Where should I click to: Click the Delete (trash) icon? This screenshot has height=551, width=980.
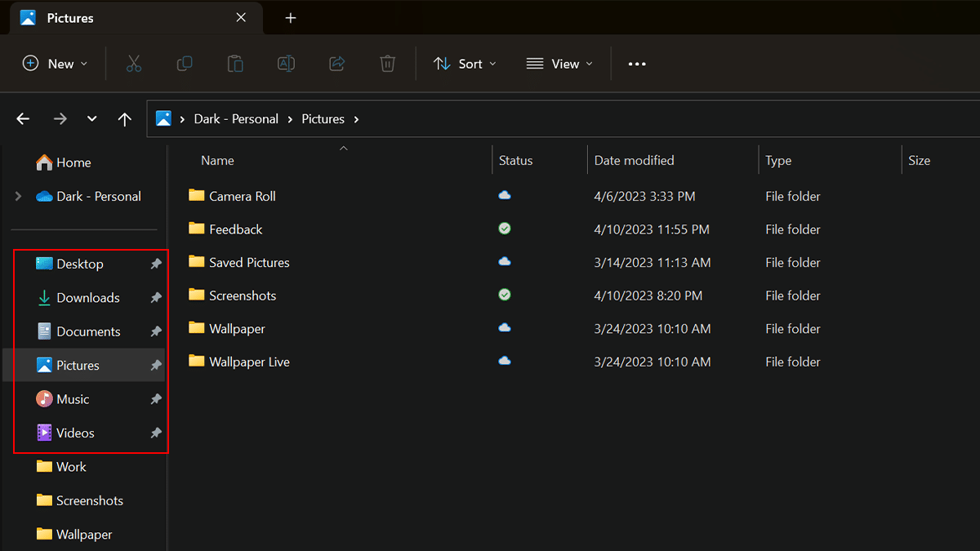pos(386,63)
